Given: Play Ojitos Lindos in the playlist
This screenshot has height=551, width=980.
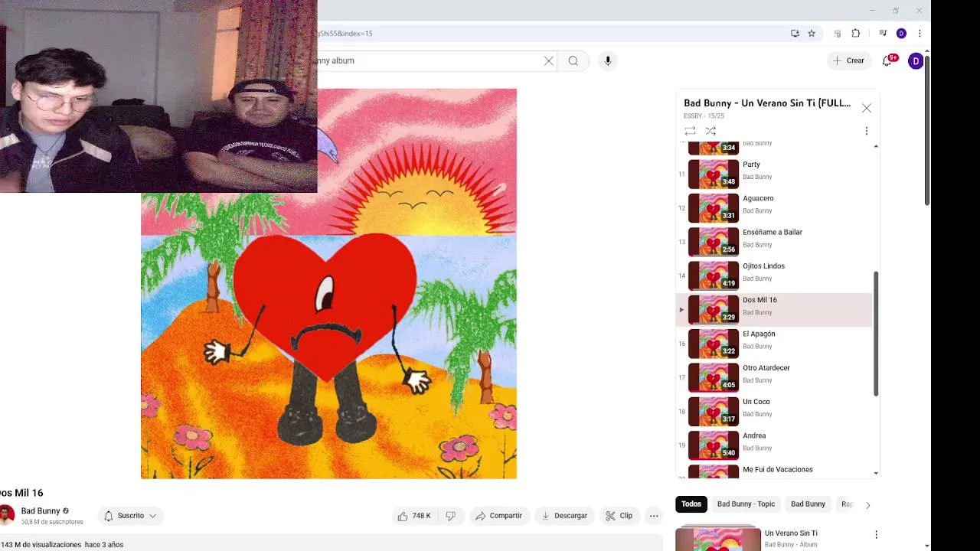Looking at the screenshot, I should (x=774, y=275).
